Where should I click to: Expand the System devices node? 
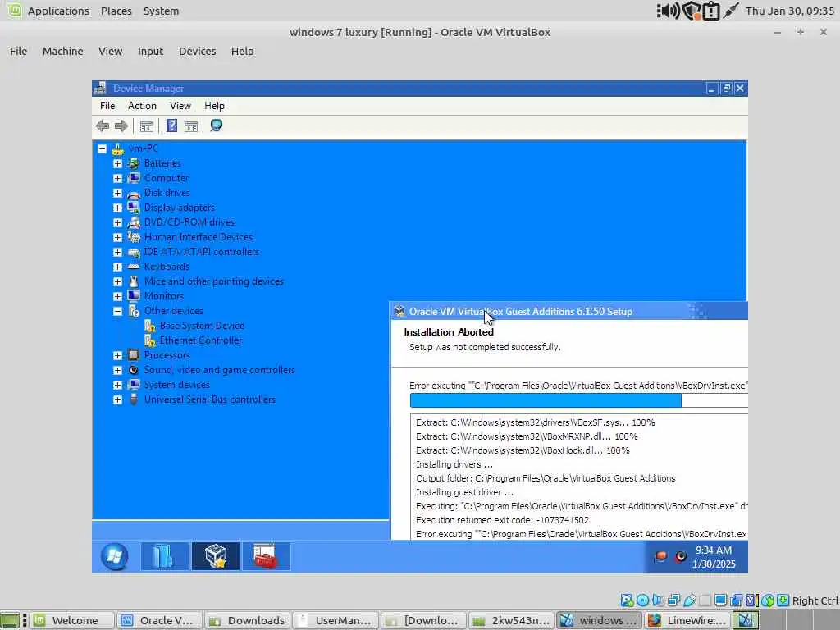(117, 385)
